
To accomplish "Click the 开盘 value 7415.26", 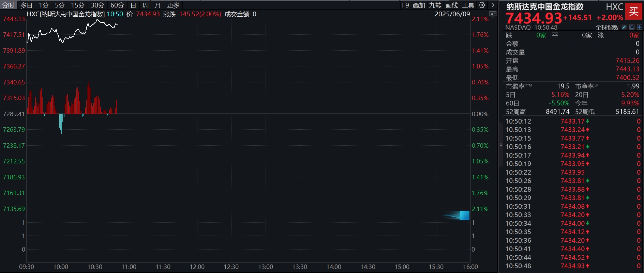I will [627, 61].
